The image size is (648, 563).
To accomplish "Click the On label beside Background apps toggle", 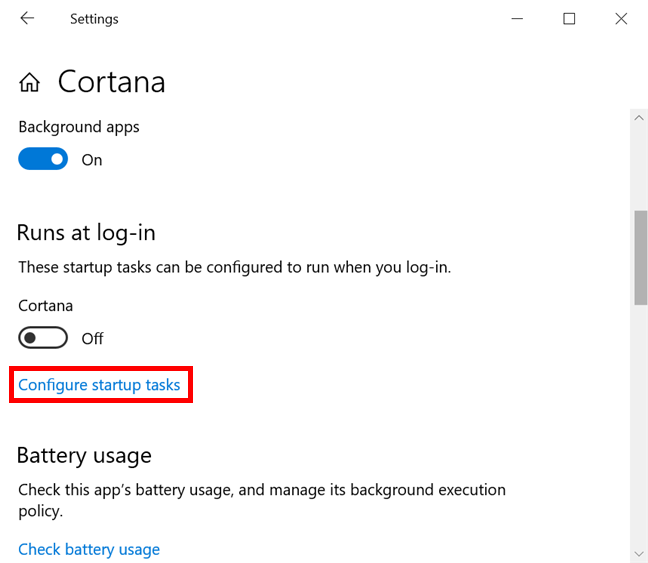I will (x=92, y=160).
